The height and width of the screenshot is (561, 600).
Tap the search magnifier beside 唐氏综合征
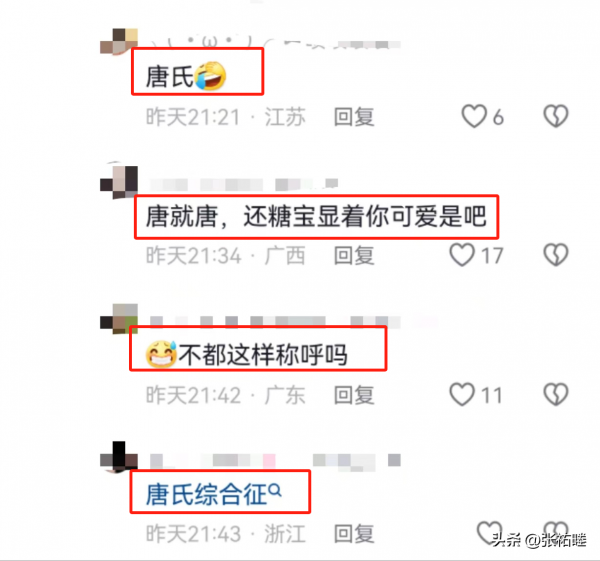(x=275, y=490)
